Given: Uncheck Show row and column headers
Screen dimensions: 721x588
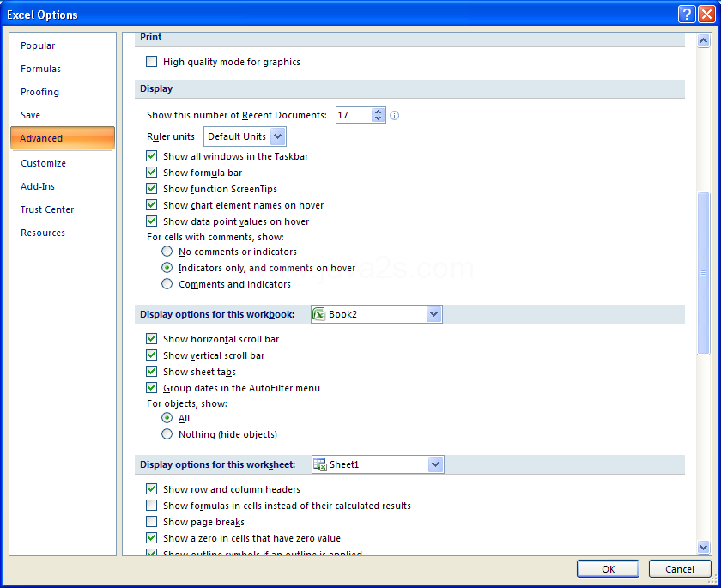Looking at the screenshot, I should (x=151, y=489).
